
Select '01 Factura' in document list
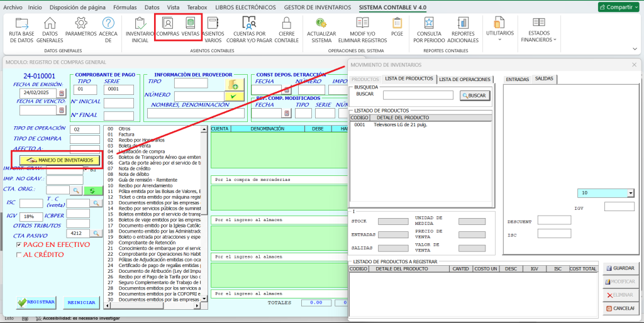click(152, 134)
